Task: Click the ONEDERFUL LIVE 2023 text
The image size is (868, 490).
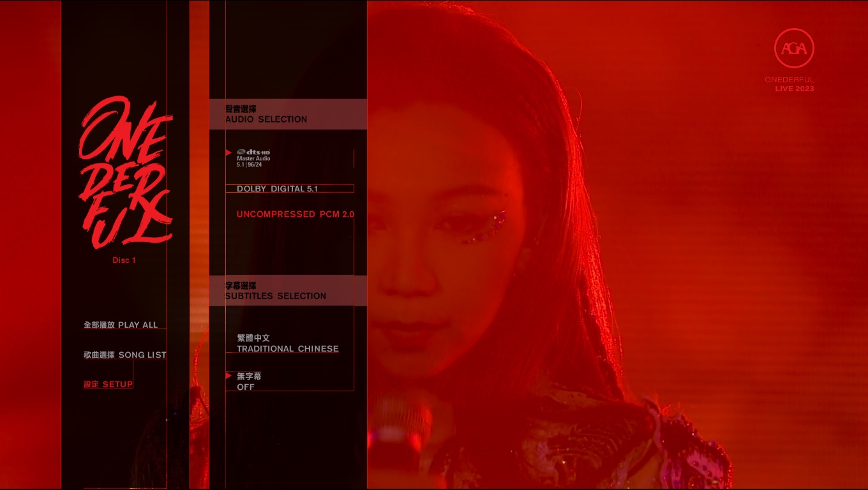Action: click(x=790, y=84)
